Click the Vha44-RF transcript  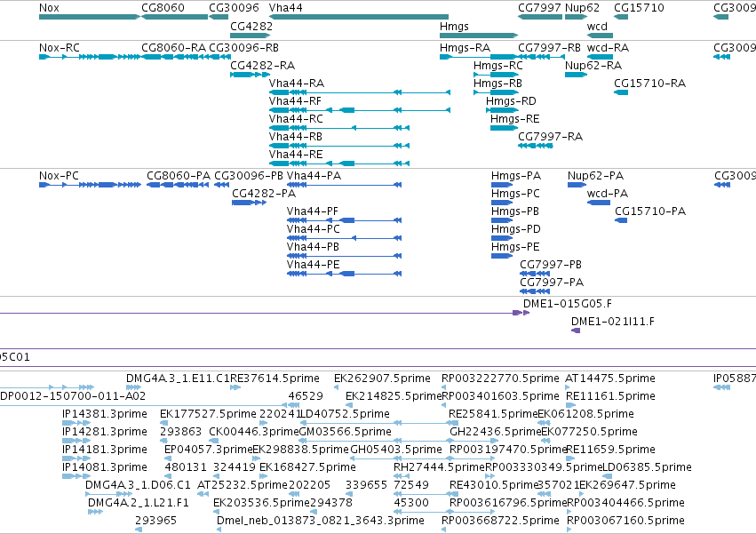pyautogui.click(x=360, y=110)
